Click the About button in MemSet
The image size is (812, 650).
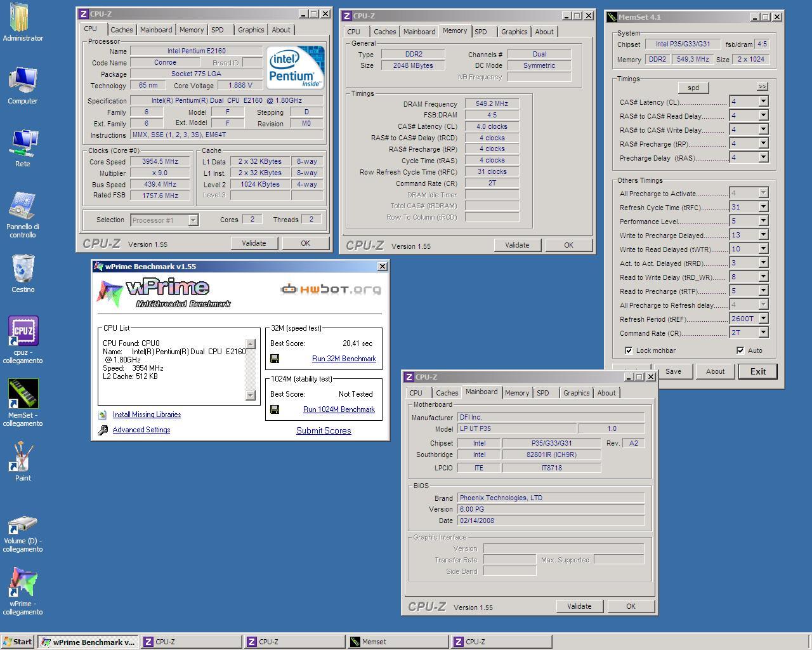[715, 371]
